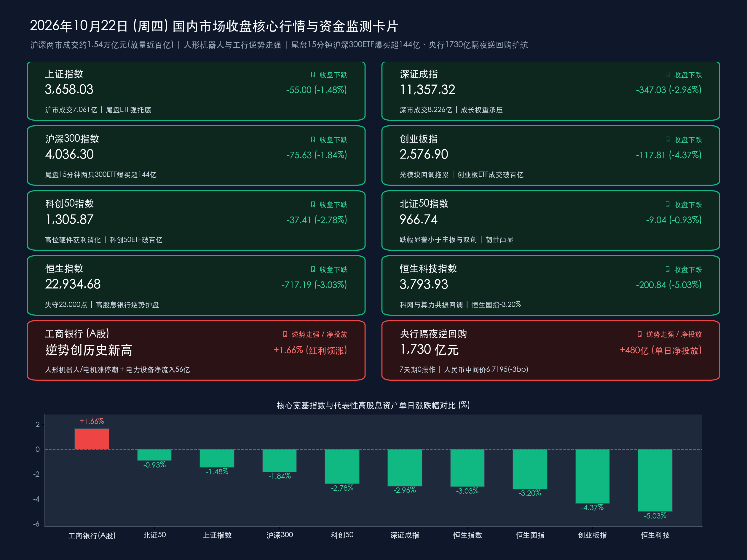Click the status icon on the 上证指数 card
747x560 pixels.
(313, 75)
